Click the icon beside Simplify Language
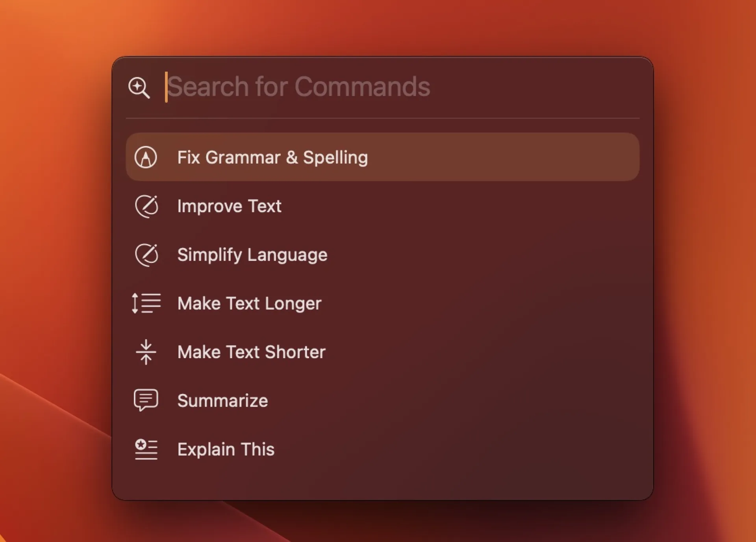This screenshot has width=756, height=542. click(146, 255)
